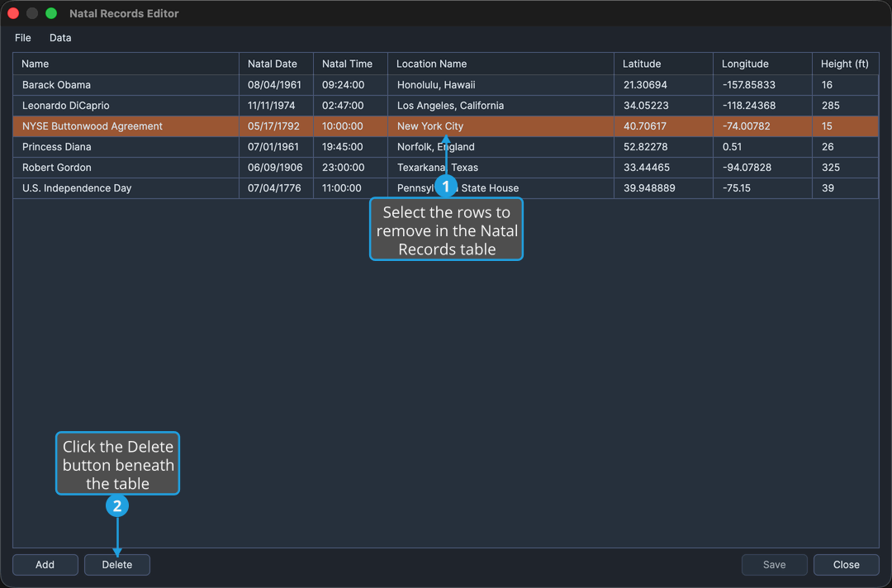Click the height 39 cell
This screenshot has height=588, width=892.
click(x=846, y=188)
